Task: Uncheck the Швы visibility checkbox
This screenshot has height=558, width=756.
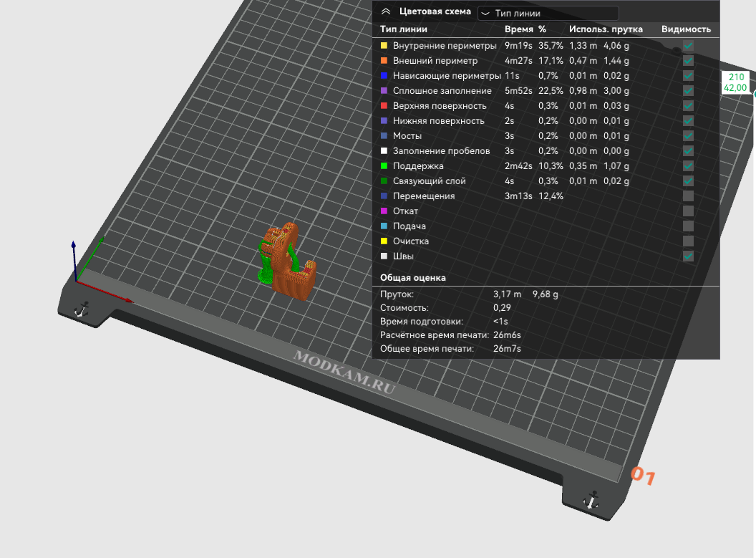Action: click(688, 256)
